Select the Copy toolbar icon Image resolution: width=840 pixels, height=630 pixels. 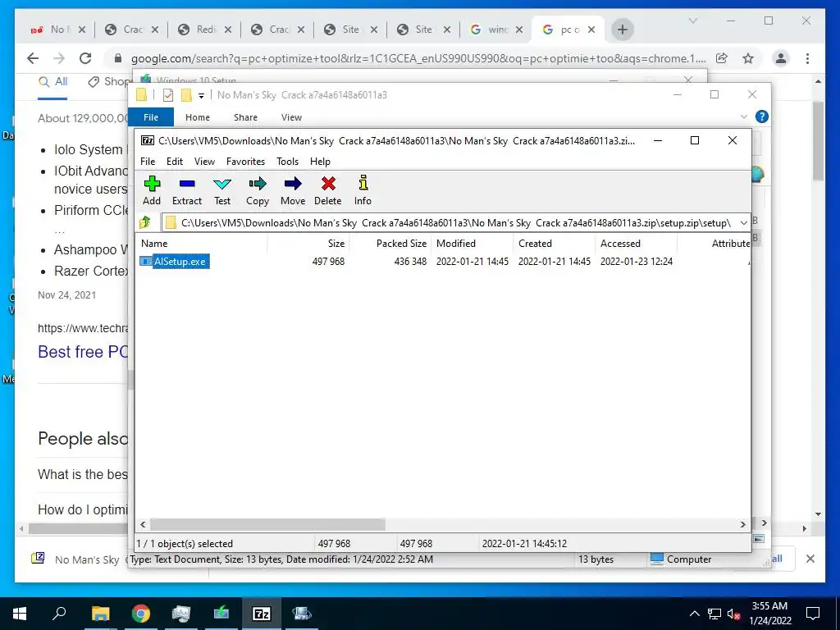click(257, 190)
